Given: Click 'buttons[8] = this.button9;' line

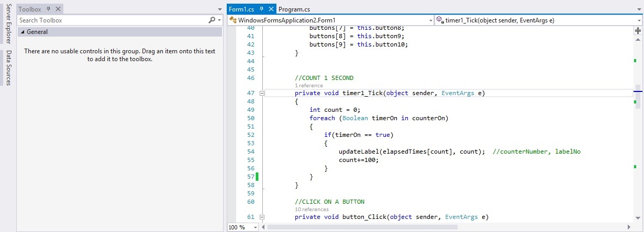Looking at the screenshot, I should tap(357, 36).
